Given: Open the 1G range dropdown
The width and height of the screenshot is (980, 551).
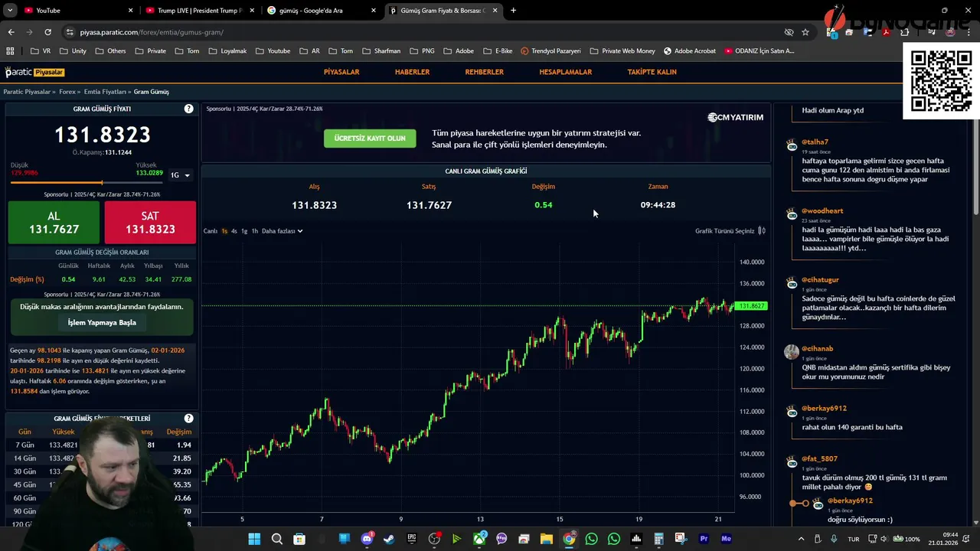Looking at the screenshot, I should 180,175.
